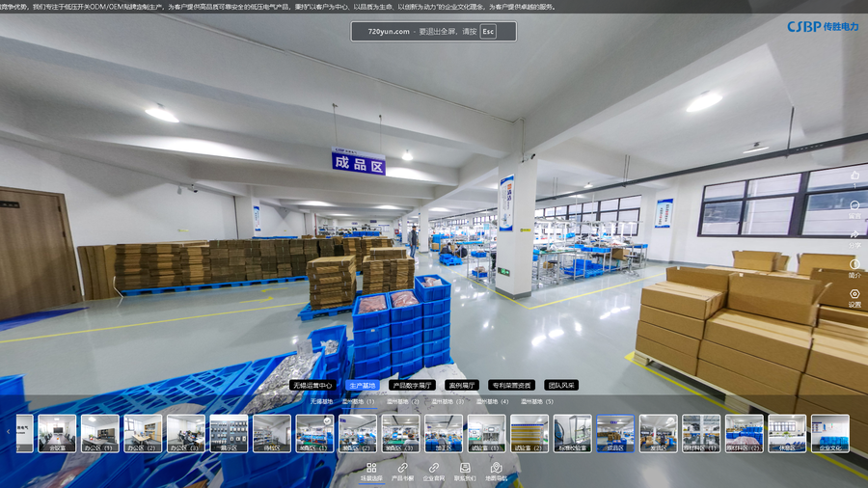Click the 联系我们 contact icon

465,468
